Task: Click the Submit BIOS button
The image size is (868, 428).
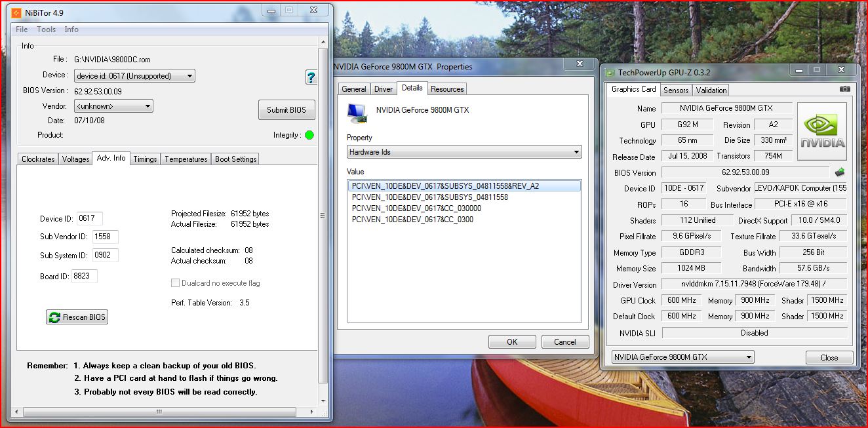Action: pyautogui.click(x=286, y=109)
